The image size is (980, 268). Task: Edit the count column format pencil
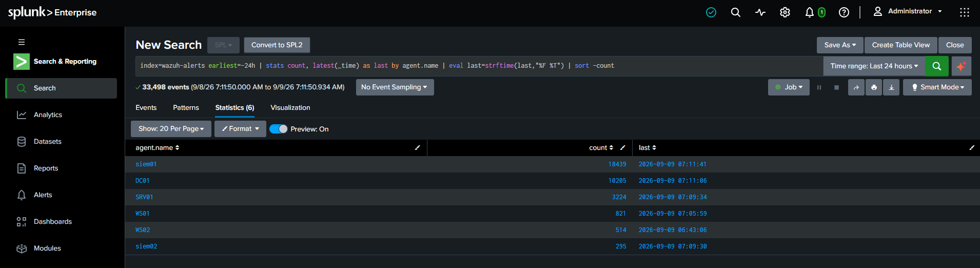(622, 148)
